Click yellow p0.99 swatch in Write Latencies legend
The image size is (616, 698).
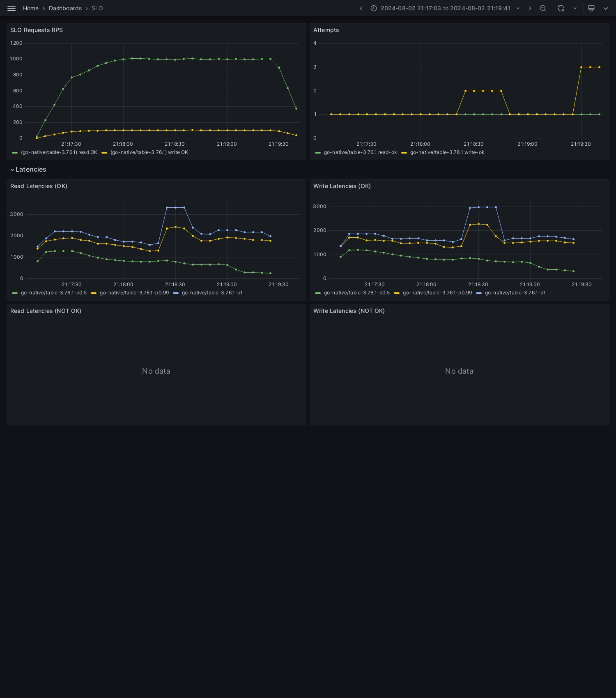click(397, 293)
